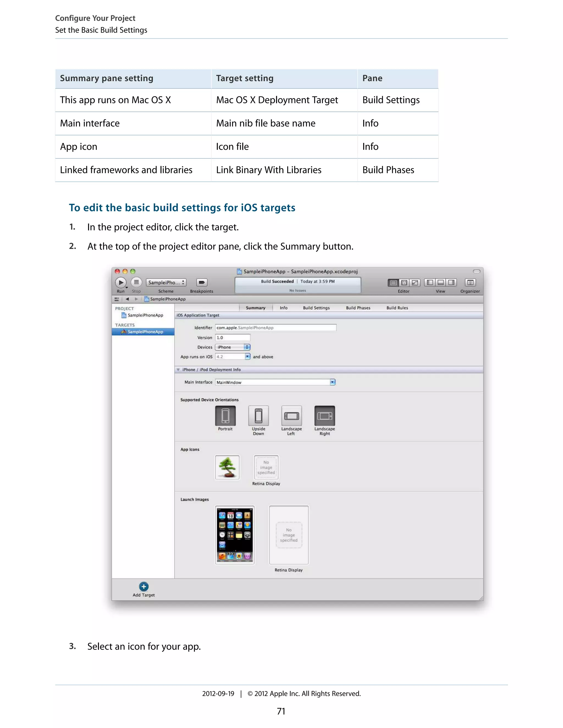Click the toolbar hide pill button in title bar
Viewport: 563px width, 728px height.
(477, 271)
